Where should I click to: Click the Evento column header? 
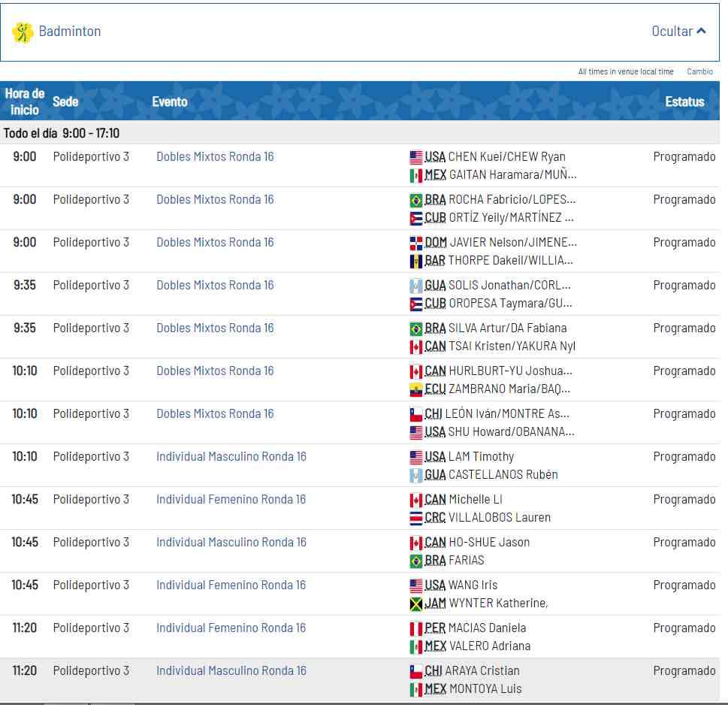pos(170,101)
